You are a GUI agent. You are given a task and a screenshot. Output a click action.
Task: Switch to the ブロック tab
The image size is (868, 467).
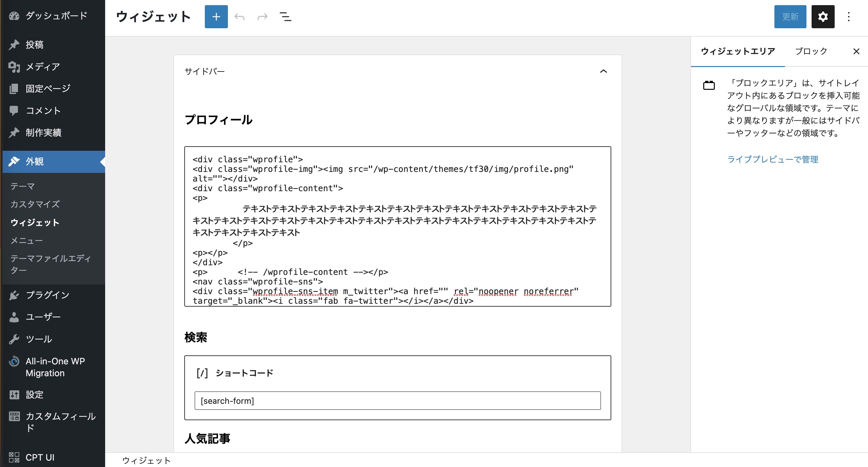(811, 51)
